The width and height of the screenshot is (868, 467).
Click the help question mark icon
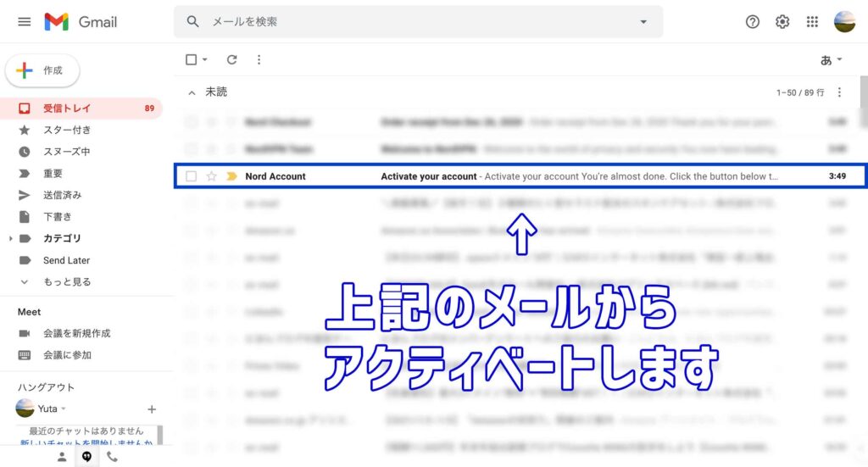pyautogui.click(x=753, y=22)
